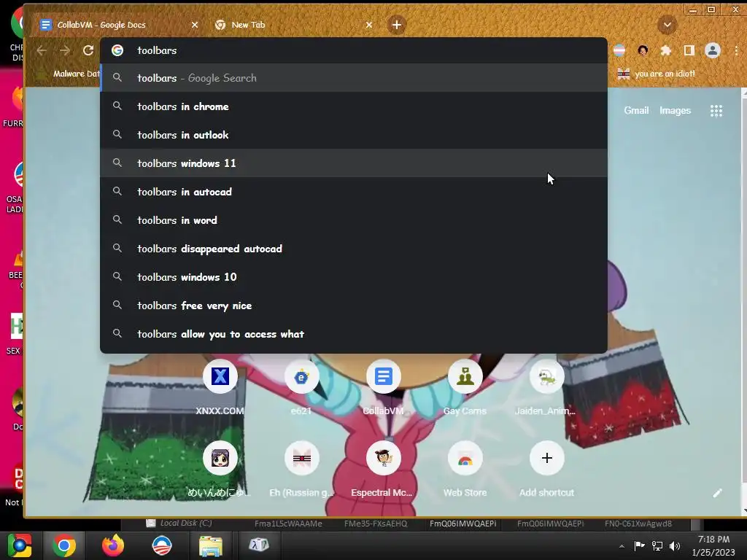Click the striped flag extension icon
Image resolution: width=747 pixels, height=560 pixels.
tap(619, 50)
